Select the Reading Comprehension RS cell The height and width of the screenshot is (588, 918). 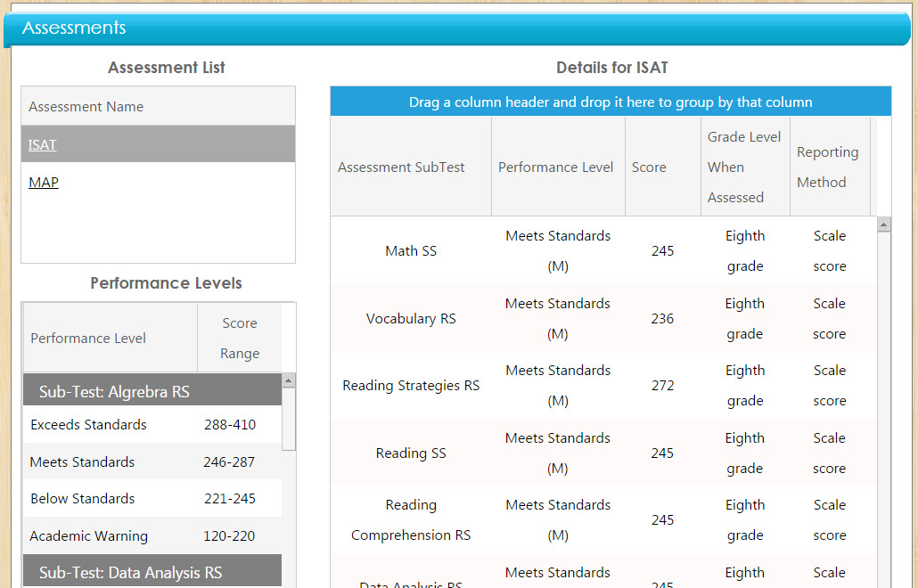pos(411,519)
